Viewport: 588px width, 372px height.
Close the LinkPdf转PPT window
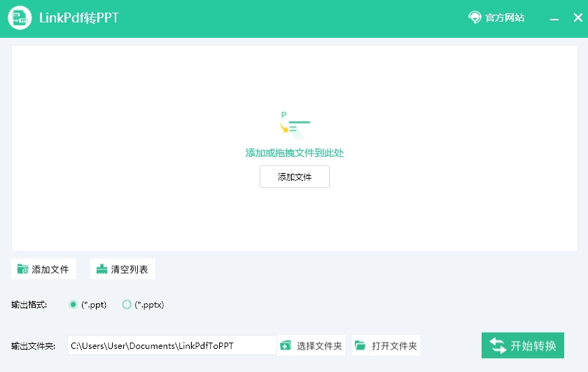(x=578, y=18)
